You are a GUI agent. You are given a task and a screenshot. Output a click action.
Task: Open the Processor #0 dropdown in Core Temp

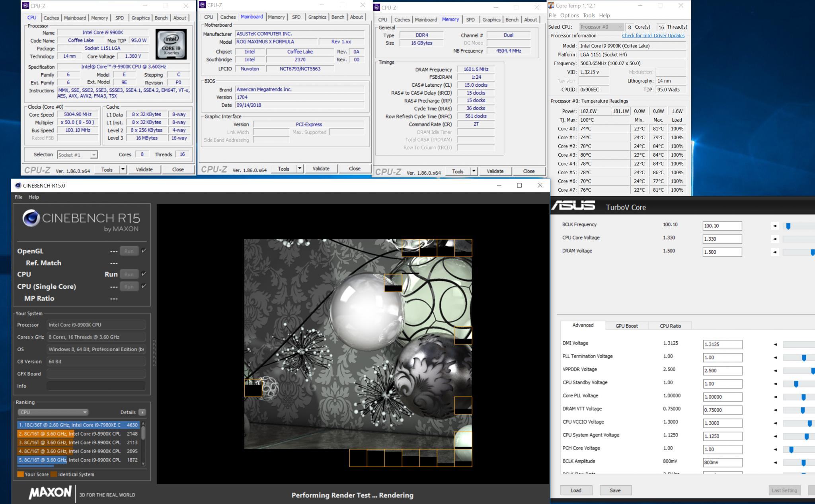coord(601,27)
